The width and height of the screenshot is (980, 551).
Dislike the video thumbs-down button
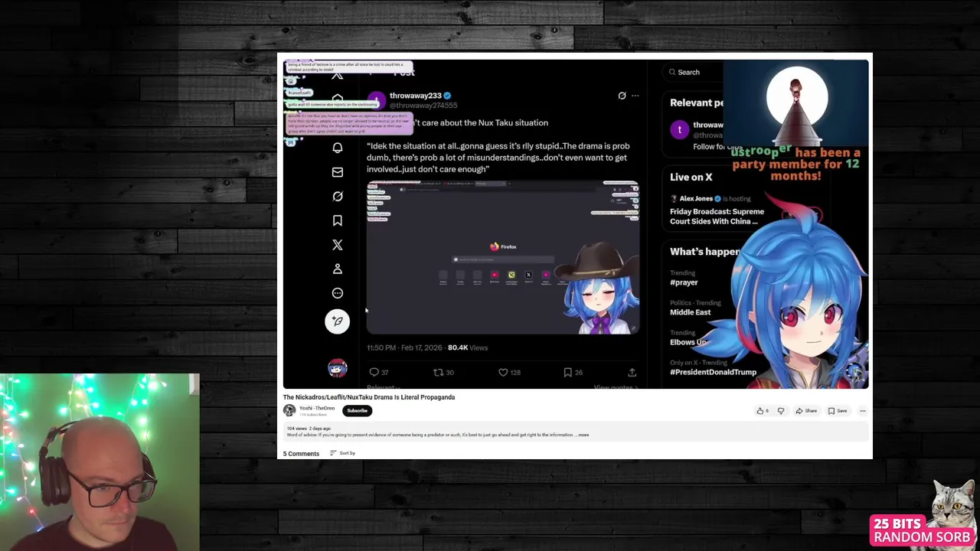click(781, 411)
